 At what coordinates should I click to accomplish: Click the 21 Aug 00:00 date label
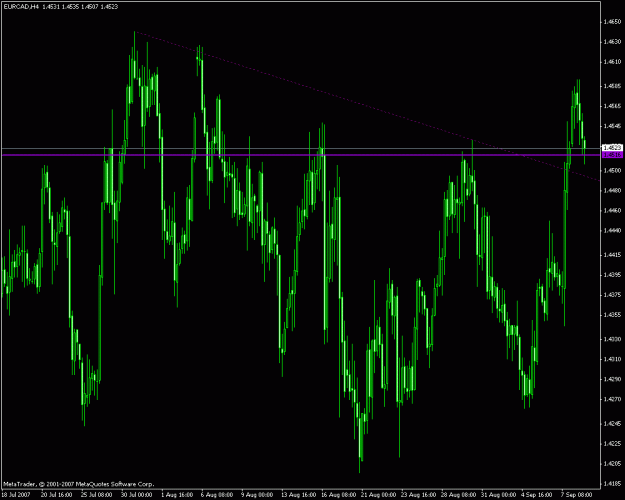379,495
